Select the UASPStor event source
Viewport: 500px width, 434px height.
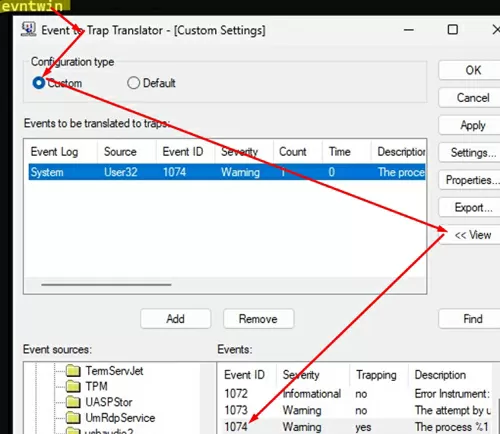(x=109, y=402)
